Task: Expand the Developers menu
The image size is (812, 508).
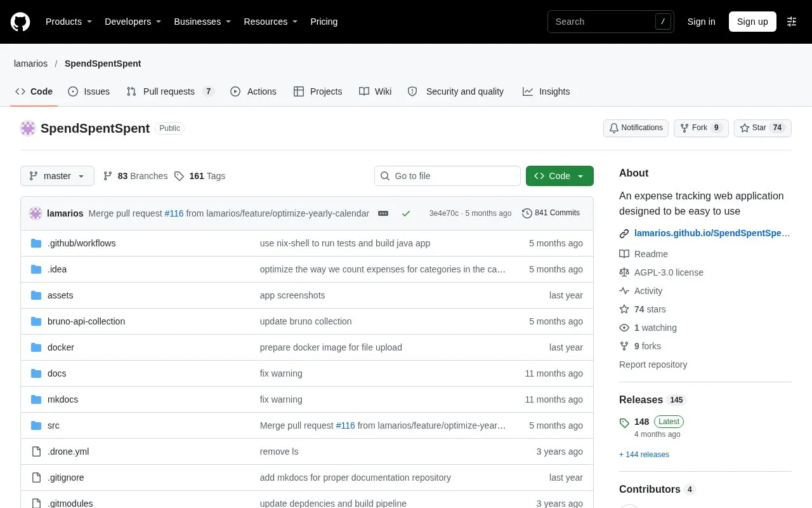Action: click(x=133, y=22)
